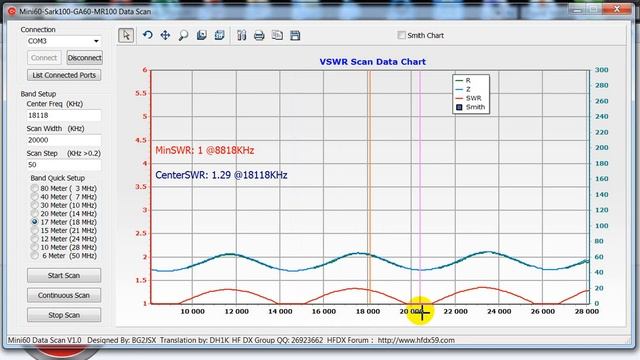Copy the chart to clipboard
The width and height of the screenshot is (640, 360).
pos(277,36)
